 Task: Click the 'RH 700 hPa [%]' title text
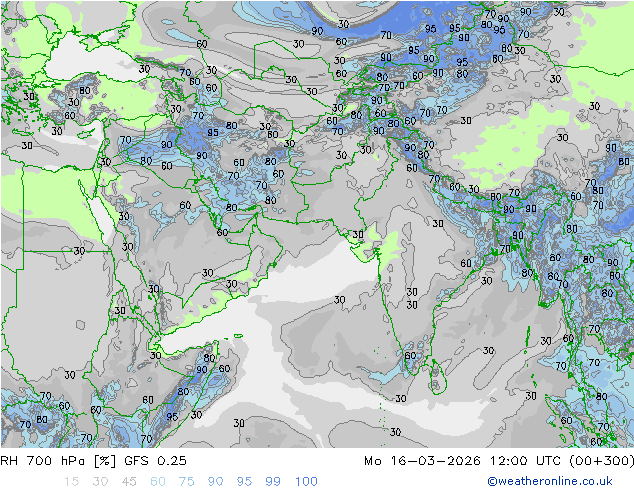click(x=58, y=461)
